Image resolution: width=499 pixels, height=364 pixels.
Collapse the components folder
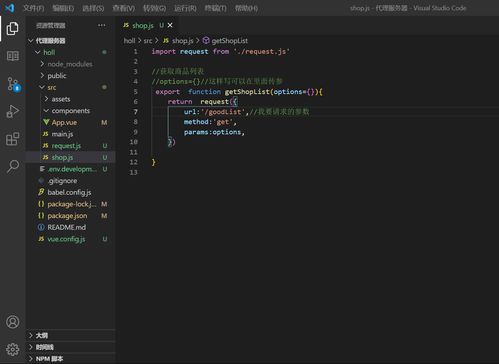[71, 111]
